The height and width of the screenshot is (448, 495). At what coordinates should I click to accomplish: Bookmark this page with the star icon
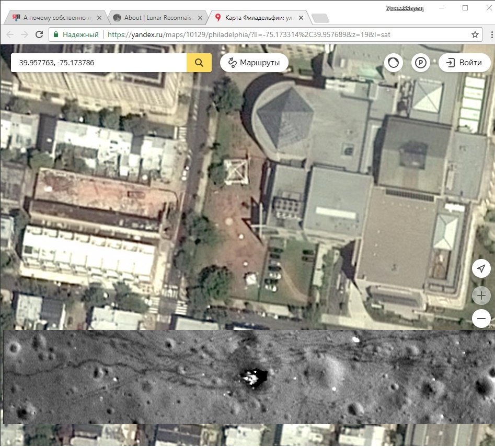click(475, 34)
